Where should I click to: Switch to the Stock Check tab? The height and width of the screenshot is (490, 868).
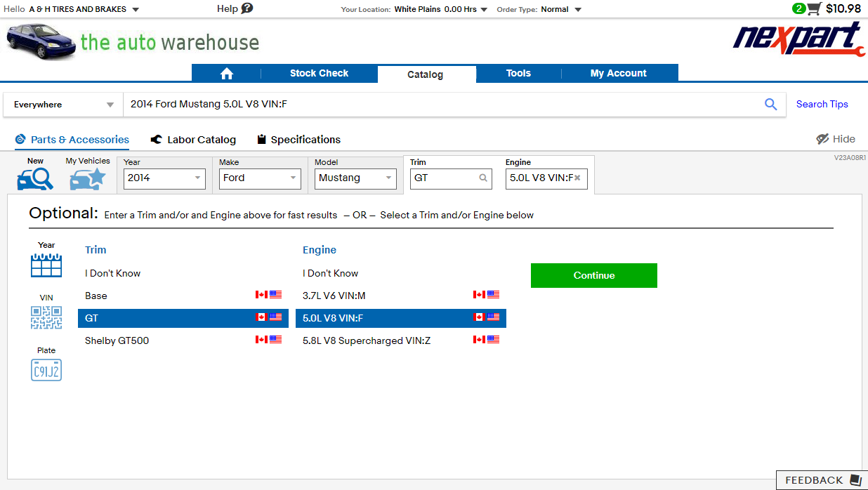coord(319,73)
